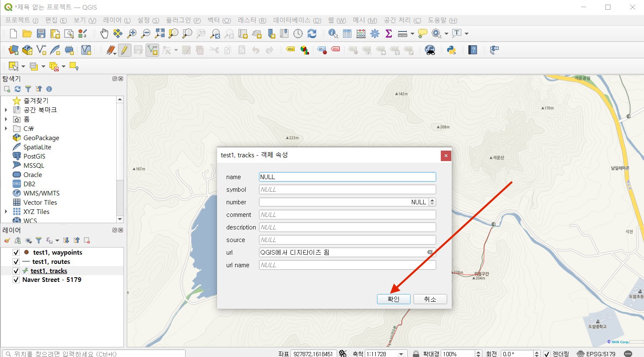Refresh the map canvas
The height and width of the screenshot is (357, 644).
point(312,34)
